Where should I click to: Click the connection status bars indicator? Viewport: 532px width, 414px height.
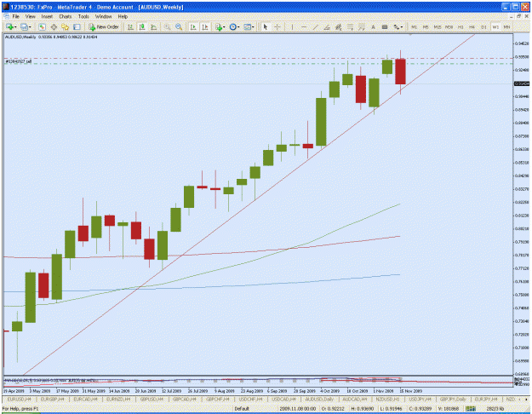[x=471, y=409]
